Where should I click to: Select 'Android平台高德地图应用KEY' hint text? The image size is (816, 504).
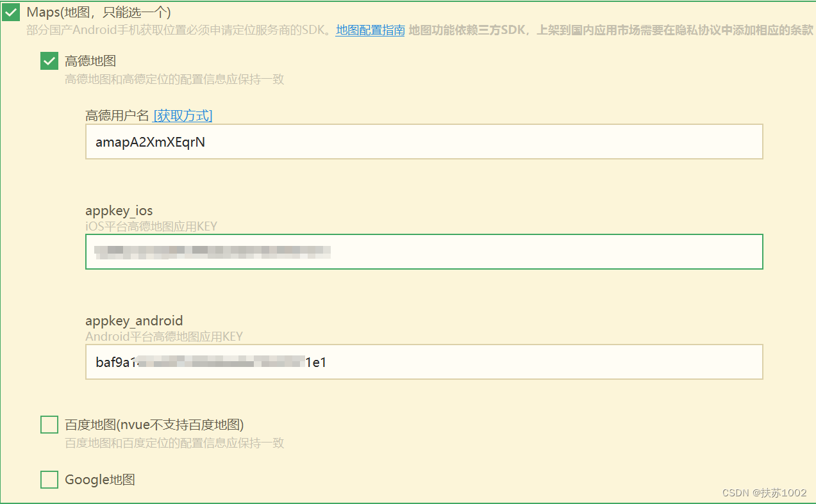(x=164, y=336)
